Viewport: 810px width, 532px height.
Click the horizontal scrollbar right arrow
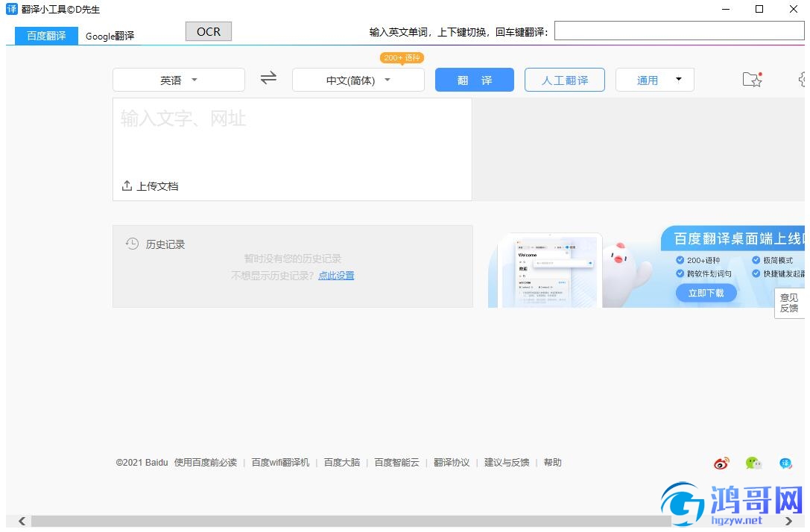pos(788,521)
